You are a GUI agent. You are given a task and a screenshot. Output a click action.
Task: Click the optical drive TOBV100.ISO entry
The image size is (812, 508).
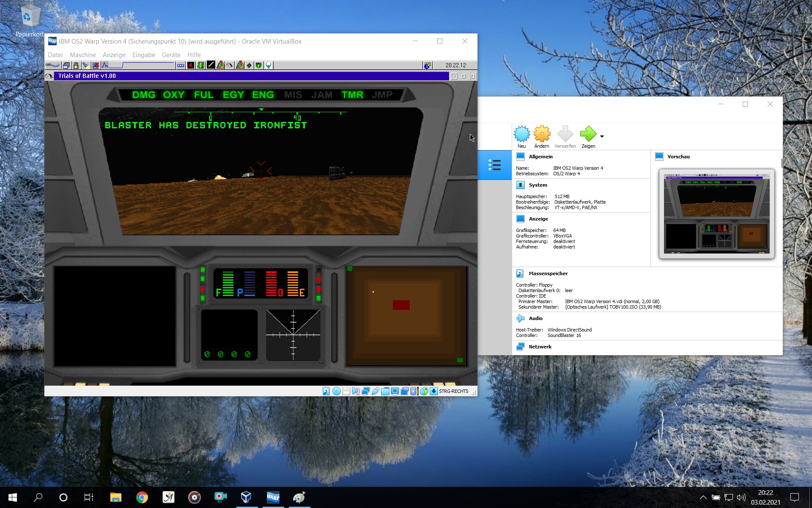[613, 307]
